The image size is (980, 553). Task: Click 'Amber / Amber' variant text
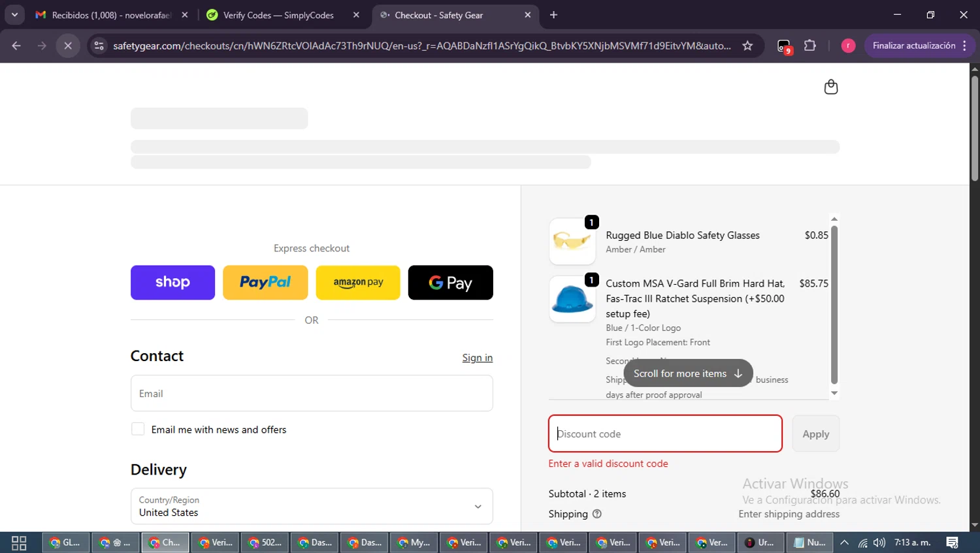tap(636, 249)
